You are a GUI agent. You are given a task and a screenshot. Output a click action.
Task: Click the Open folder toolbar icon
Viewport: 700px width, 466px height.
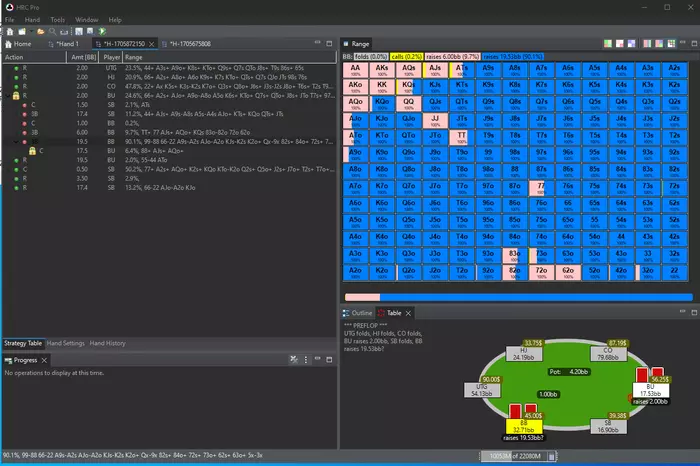41,32
